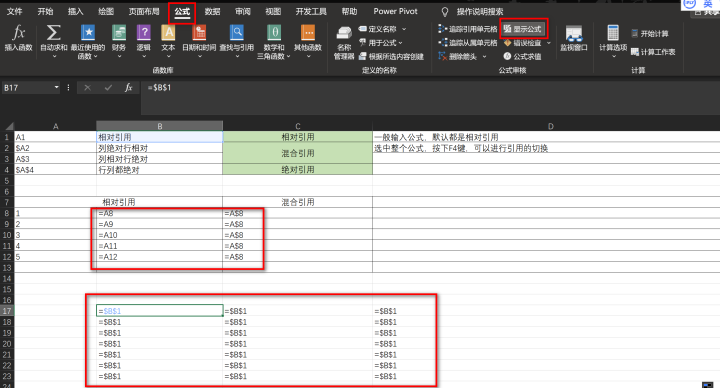
Task: Click Create from Selection (根据所选内容创建)
Action: (391, 56)
